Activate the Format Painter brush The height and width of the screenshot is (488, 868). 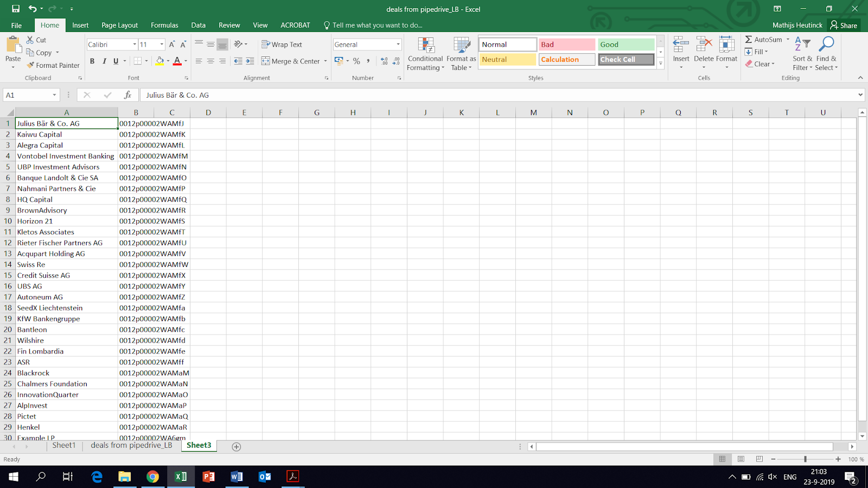pos(53,65)
